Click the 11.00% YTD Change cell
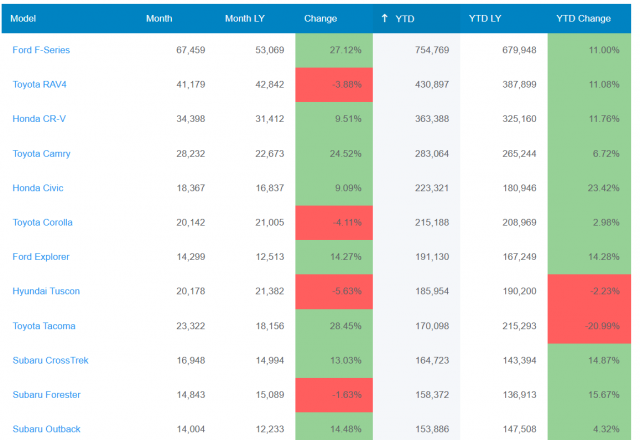 click(x=589, y=50)
